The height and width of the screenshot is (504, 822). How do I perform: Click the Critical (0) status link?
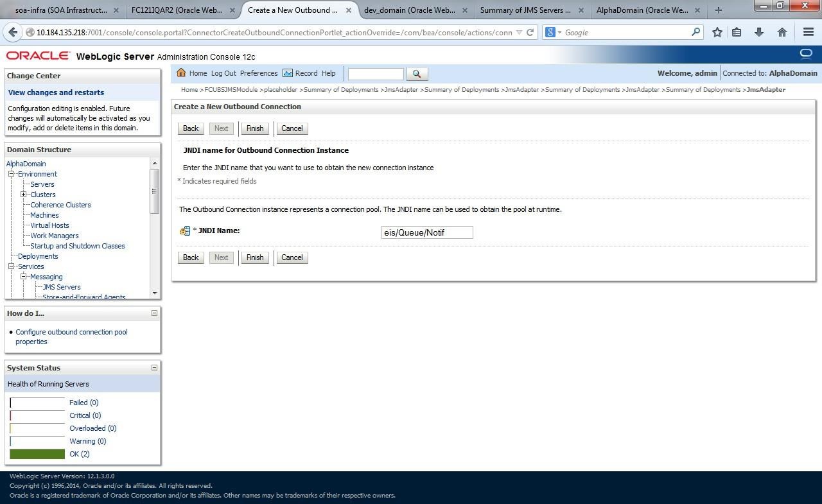click(85, 415)
